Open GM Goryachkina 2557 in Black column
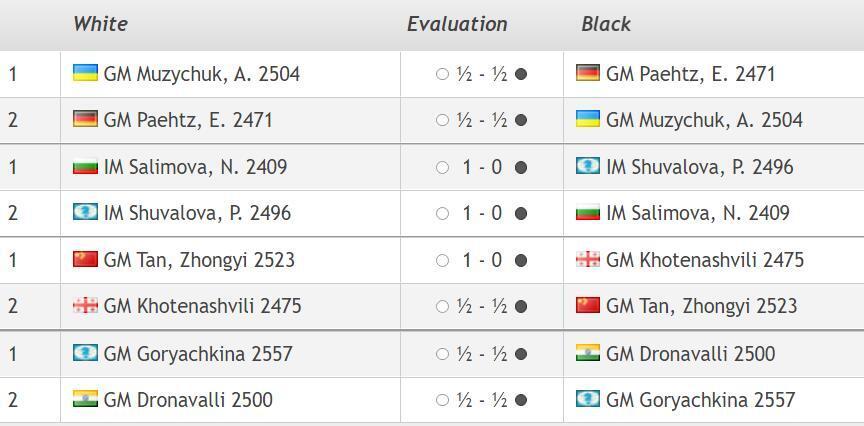 click(700, 400)
